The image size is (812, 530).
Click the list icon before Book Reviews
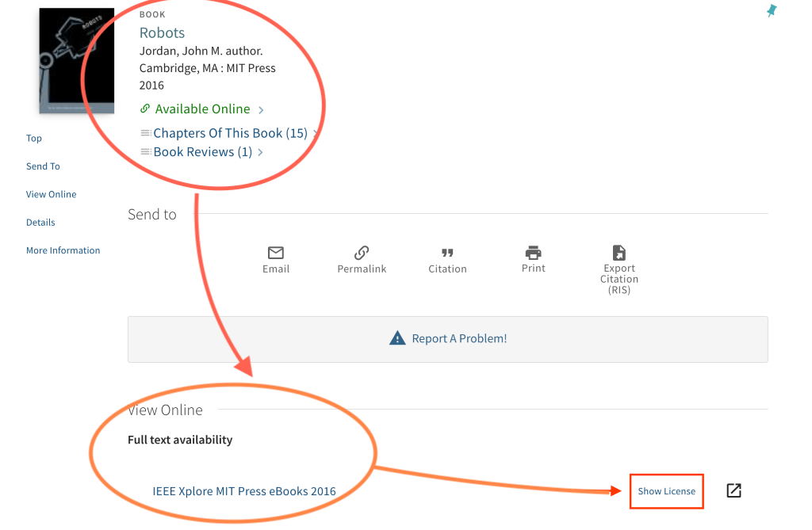pos(146,151)
